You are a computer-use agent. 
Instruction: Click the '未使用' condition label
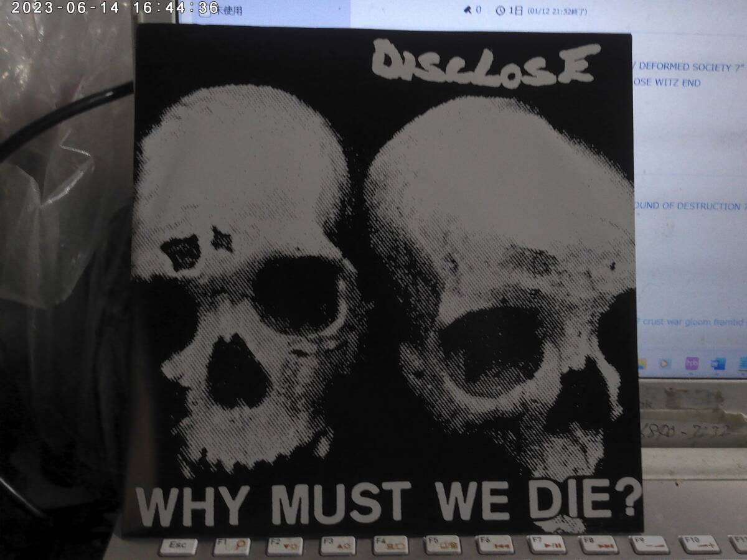229,11
